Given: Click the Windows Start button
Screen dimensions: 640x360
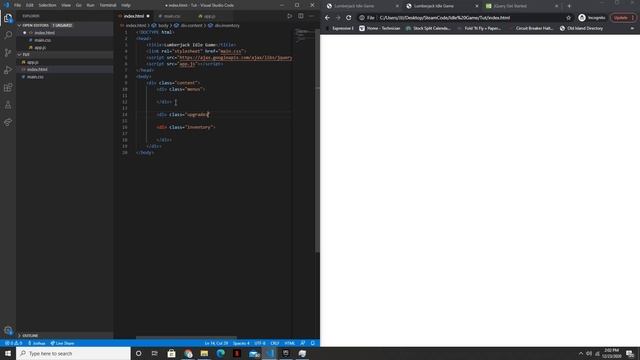Looking at the screenshot, I should [8, 353].
